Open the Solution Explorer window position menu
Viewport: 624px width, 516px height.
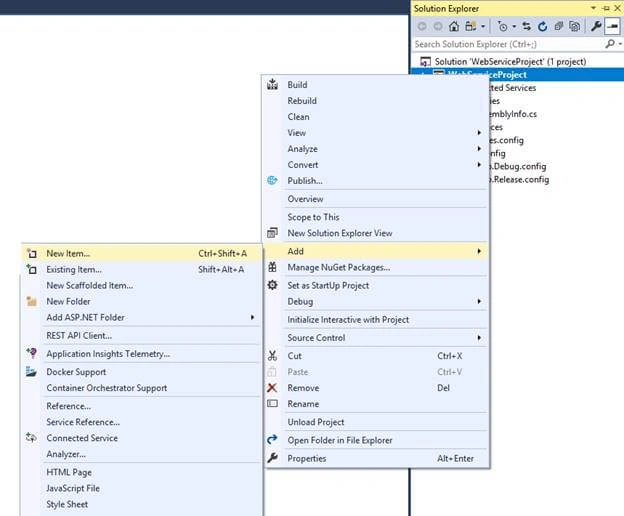point(593,8)
